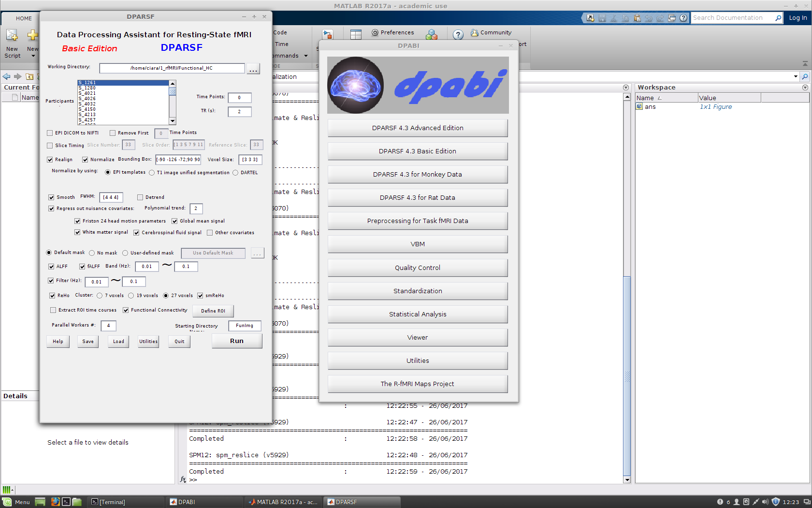This screenshot has height=508, width=812.
Task: Toggle the Slice Timing checkbox
Action: click(x=50, y=146)
